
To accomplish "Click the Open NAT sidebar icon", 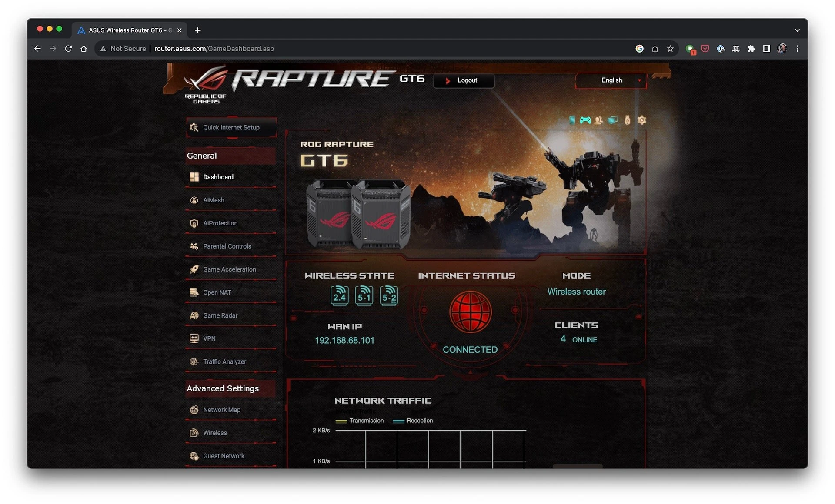I will (194, 292).
